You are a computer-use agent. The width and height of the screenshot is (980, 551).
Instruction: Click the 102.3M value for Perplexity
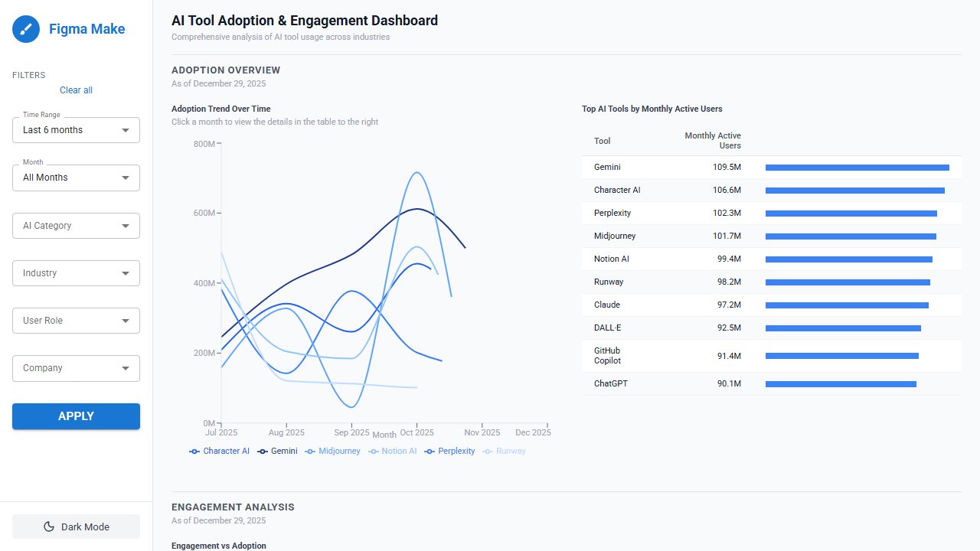(x=727, y=214)
